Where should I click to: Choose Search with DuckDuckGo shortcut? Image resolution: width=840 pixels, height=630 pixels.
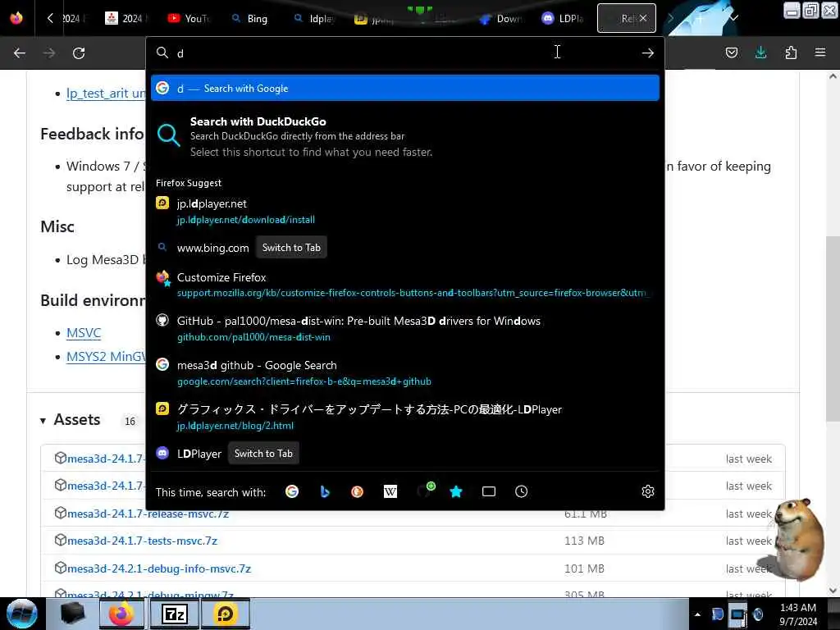(405, 136)
